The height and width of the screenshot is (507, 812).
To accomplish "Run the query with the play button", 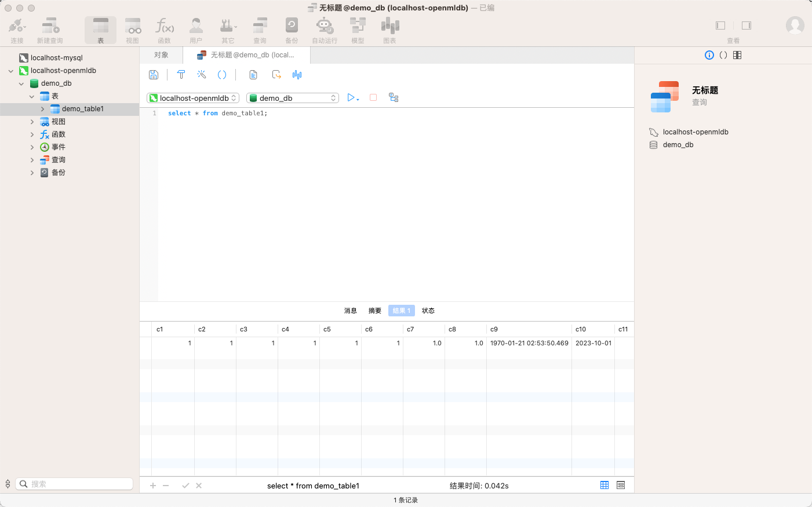I will click(351, 97).
